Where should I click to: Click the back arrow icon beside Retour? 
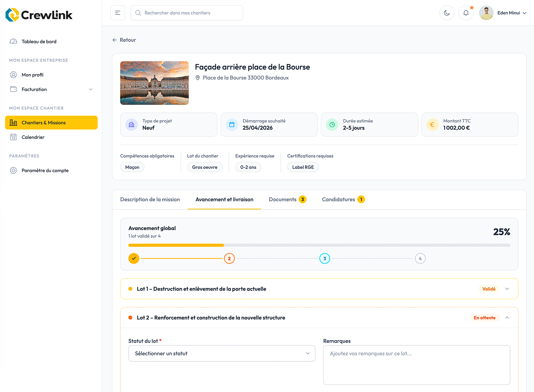pyautogui.click(x=115, y=40)
